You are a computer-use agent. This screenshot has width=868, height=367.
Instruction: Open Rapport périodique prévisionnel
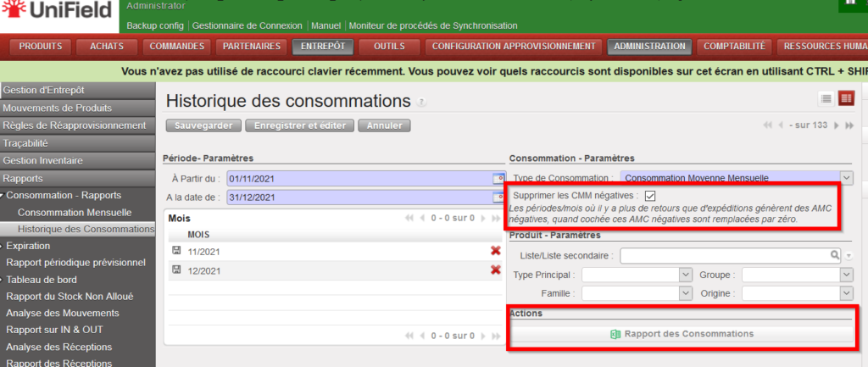click(x=75, y=263)
